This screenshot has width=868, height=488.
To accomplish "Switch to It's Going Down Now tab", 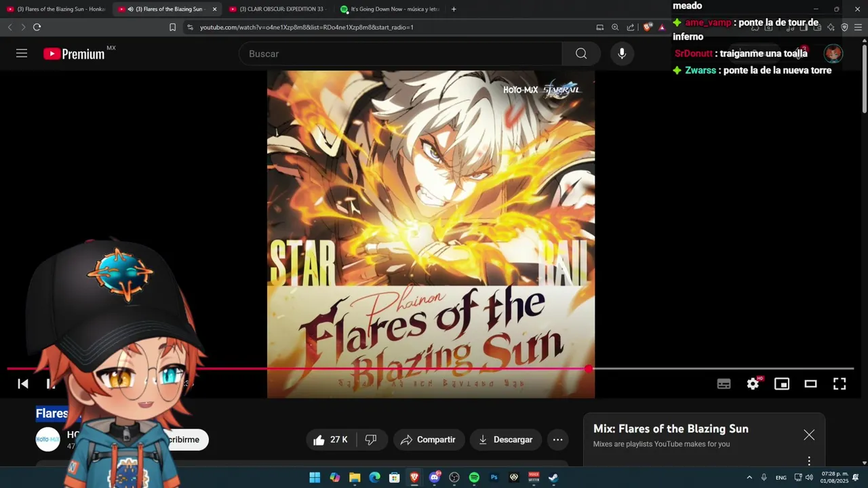I will [x=390, y=9].
